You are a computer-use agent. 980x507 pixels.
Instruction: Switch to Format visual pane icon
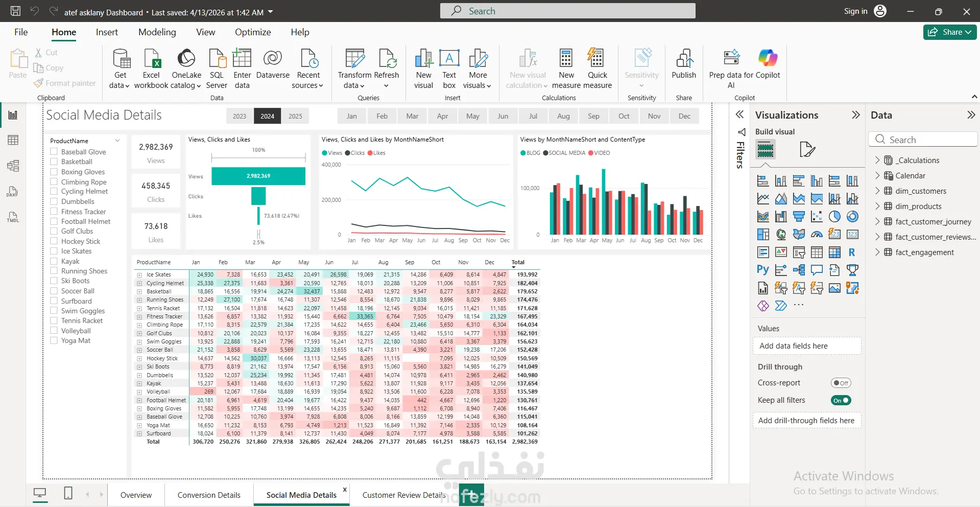pyautogui.click(x=807, y=150)
